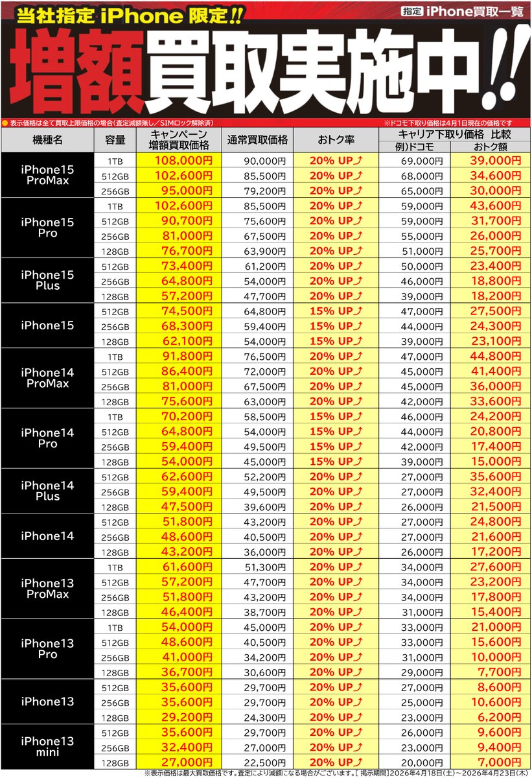Click the 43,600円 savings amount
Screen dimensions: 532x778
pos(496,206)
